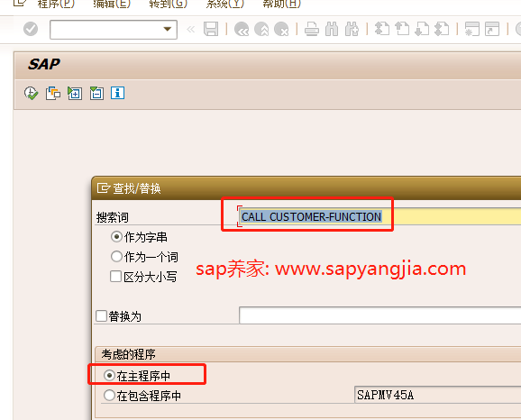
Task: Tick the 替换为 checkbox
Action: [x=101, y=316]
